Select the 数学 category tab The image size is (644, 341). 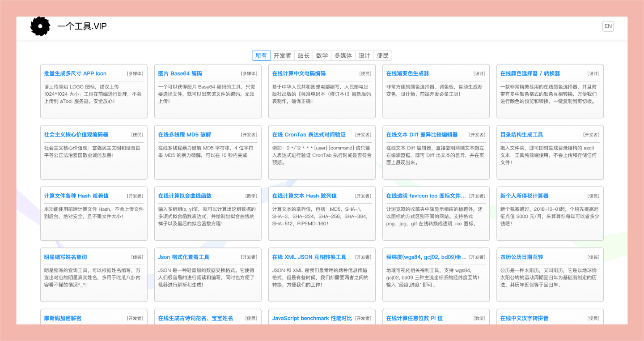pyautogui.click(x=322, y=55)
